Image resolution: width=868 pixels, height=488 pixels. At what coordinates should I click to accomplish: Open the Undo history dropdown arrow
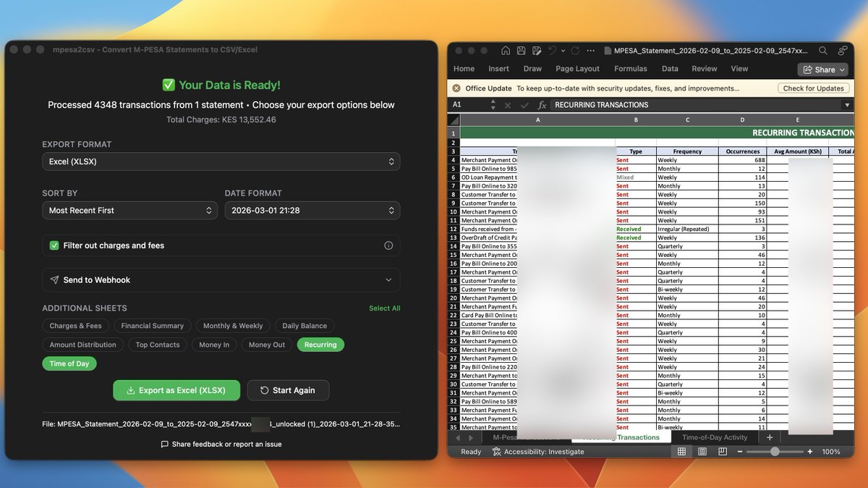coord(562,51)
